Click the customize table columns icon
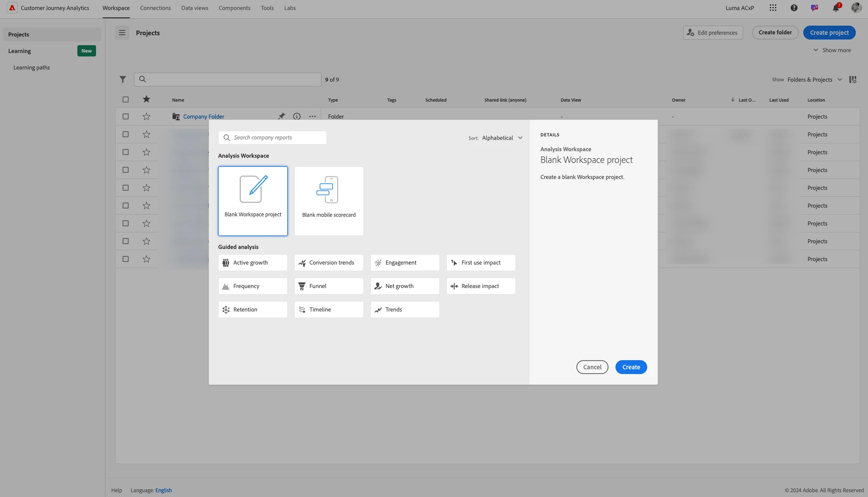The height and width of the screenshot is (497, 868). (853, 80)
